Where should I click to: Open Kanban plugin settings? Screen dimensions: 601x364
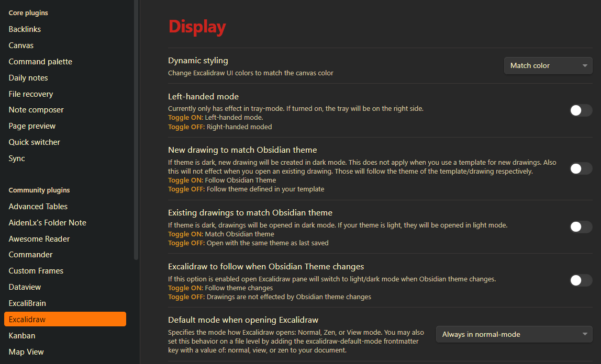(x=21, y=335)
